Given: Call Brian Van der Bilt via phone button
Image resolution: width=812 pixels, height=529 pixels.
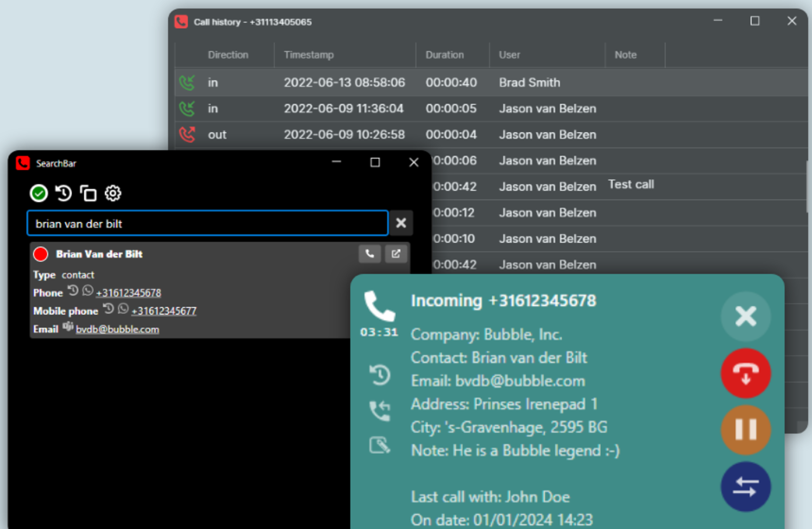Looking at the screenshot, I should pyautogui.click(x=370, y=254).
